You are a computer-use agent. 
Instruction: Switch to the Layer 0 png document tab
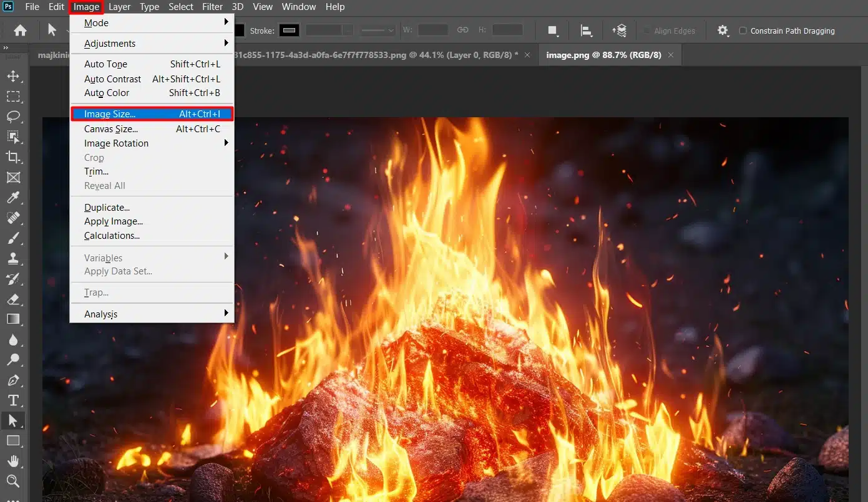(374, 55)
